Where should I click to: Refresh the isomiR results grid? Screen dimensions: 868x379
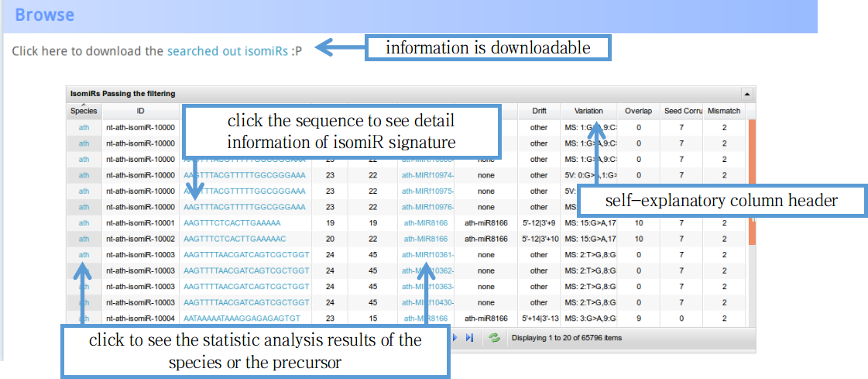click(x=494, y=338)
